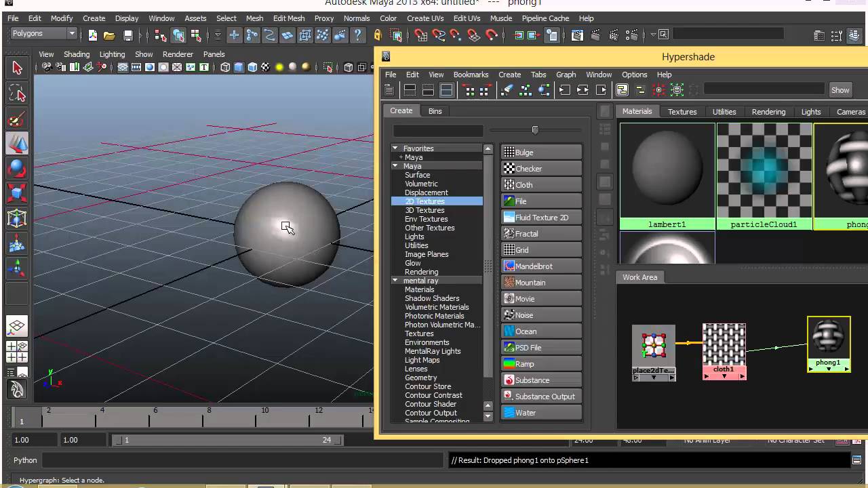Select the Universal Manipulator tool
The width and height of the screenshot is (868, 488).
(x=17, y=218)
